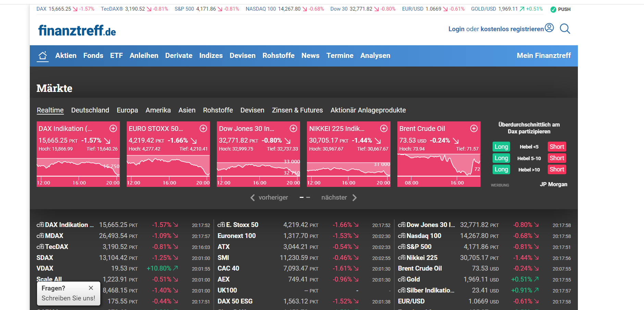Click the citi icon beside E. Stoxx 50
The image size is (644, 310).
[x=221, y=225]
